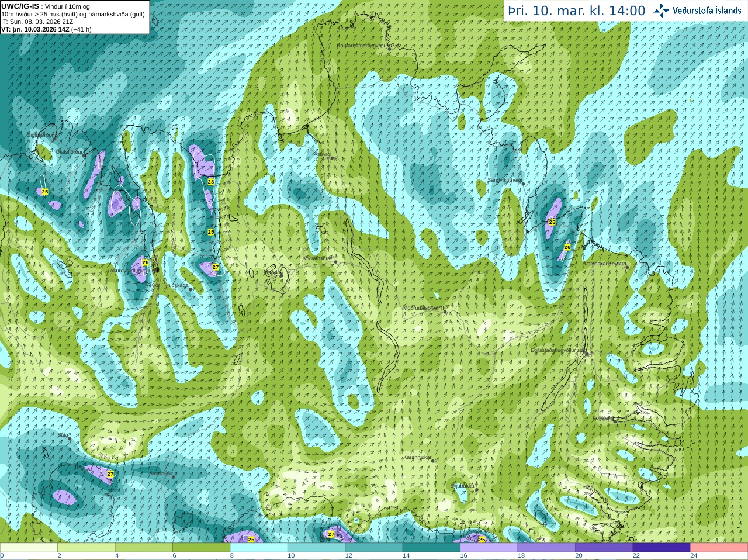Viewport: 748px width, 560px height.
Task: Click the 25 gust marker between 28 and 27
Action: [211, 232]
